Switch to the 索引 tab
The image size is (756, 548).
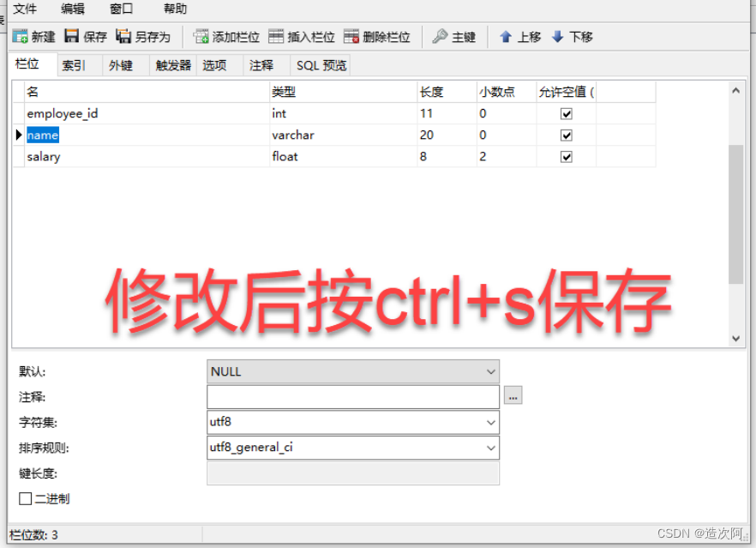(76, 64)
